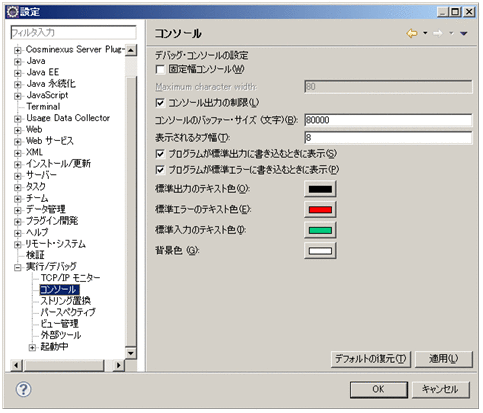Toggle show on standard output write checkbox

click(160, 154)
